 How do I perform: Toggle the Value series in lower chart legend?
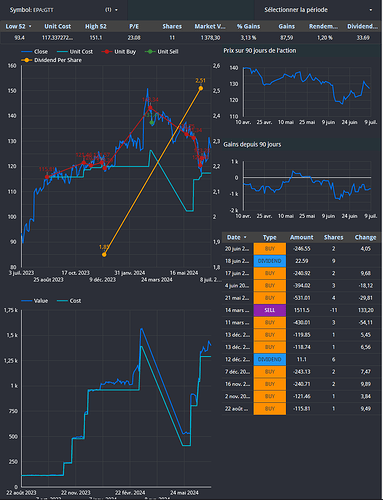click(x=35, y=301)
